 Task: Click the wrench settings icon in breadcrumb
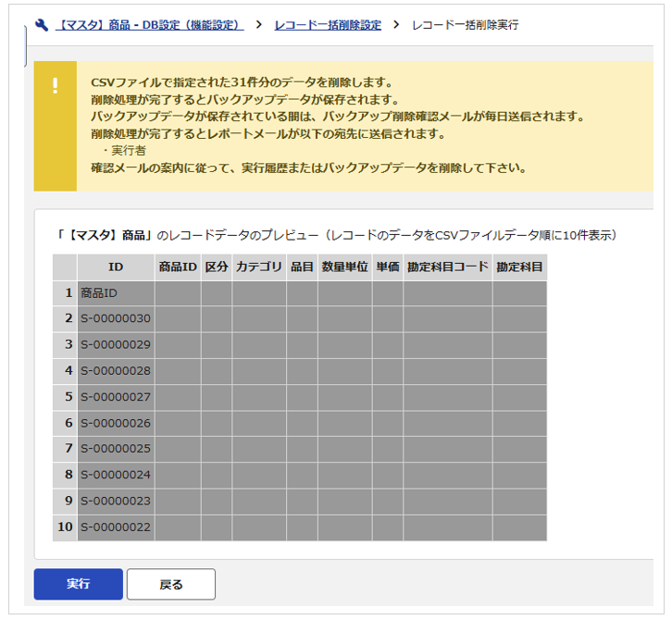(42, 25)
